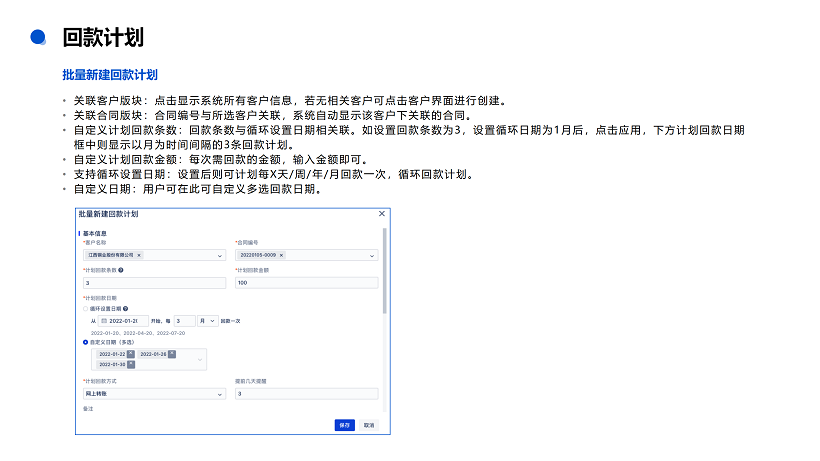The image size is (820, 461).
Task: Remove the 2022-01-26 date tag
Action: pyautogui.click(x=172, y=354)
